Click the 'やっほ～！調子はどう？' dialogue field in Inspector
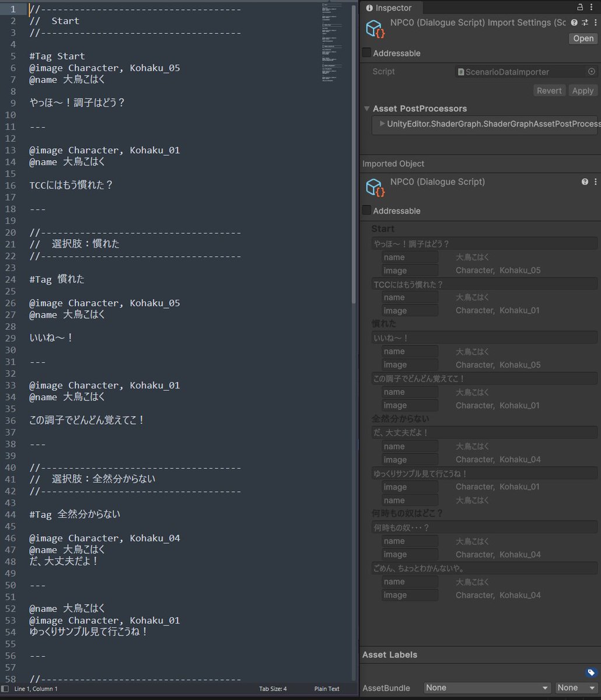Screen dimensions: 601x700 click(484, 243)
